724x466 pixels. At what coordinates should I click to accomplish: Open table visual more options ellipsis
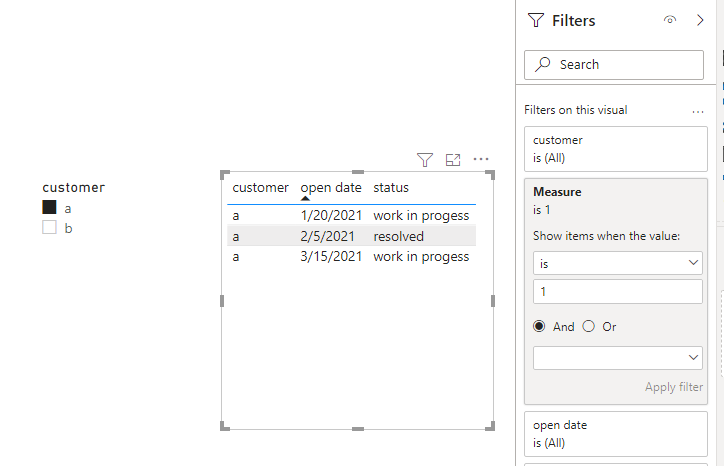481,159
